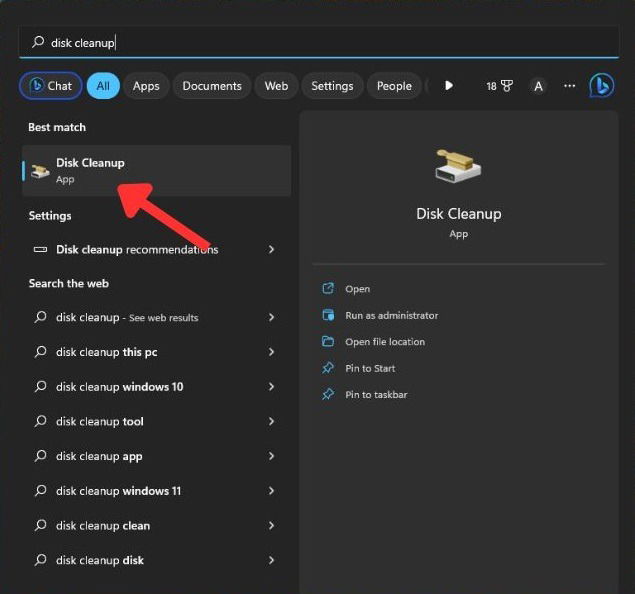Show more filter tabs with the arrow

coord(449,86)
